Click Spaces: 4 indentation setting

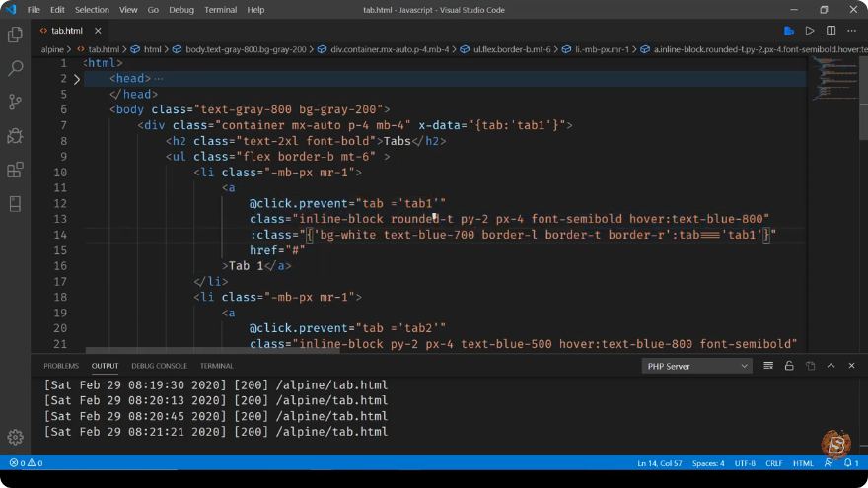pyautogui.click(x=708, y=463)
